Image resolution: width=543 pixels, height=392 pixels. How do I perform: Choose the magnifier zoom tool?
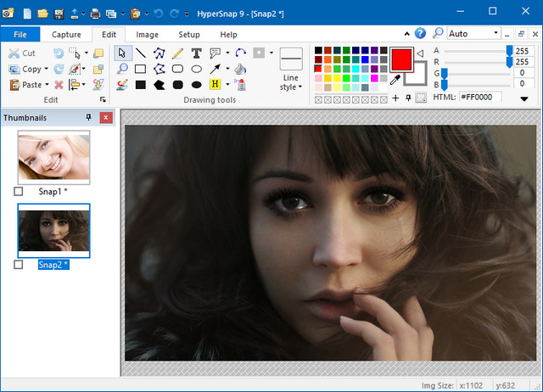[122, 70]
